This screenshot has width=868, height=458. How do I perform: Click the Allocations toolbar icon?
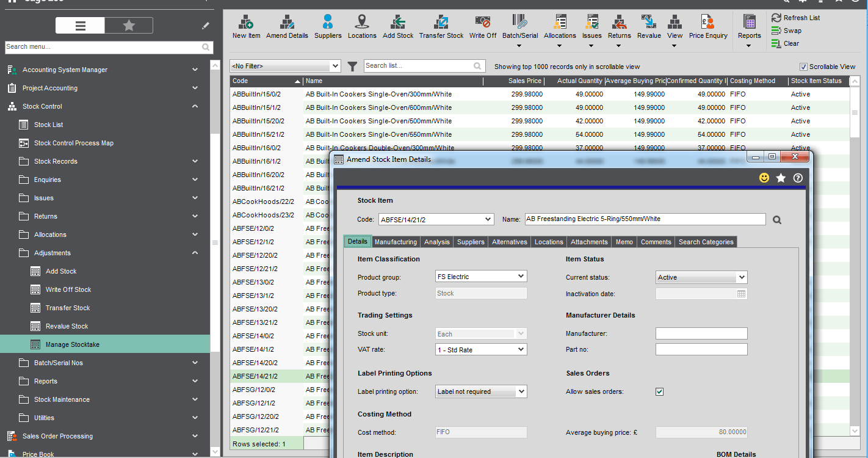pos(560,27)
